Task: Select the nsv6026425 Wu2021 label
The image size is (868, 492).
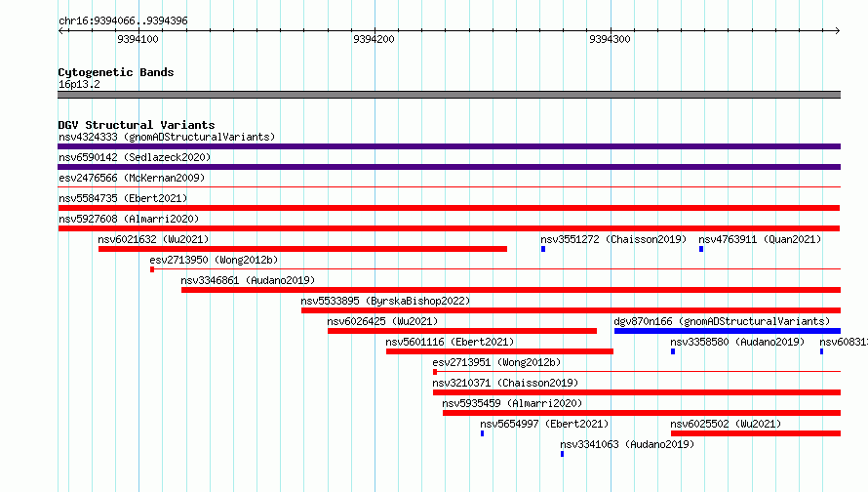Action: coord(382,321)
